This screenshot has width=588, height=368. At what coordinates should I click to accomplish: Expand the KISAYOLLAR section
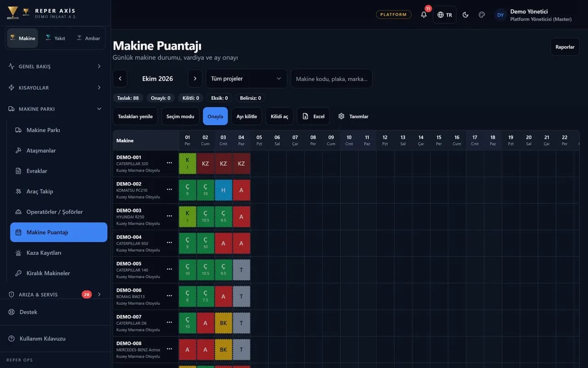click(55, 87)
